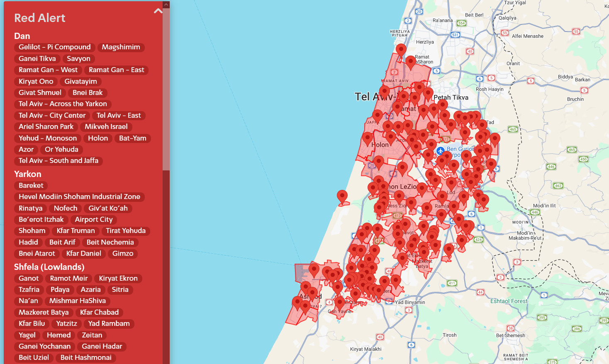The width and height of the screenshot is (609, 364).
Task: Click the Rosh Haayin map label
Action: (490, 89)
